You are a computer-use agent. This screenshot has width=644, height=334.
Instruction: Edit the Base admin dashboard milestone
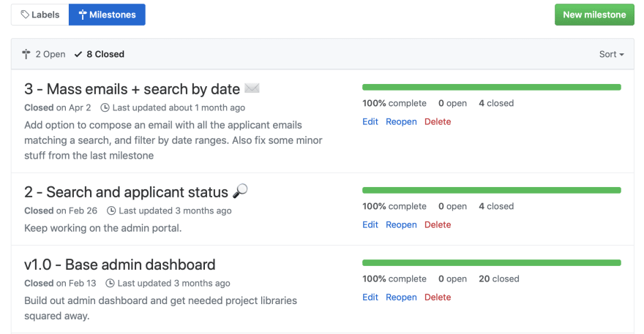click(370, 297)
